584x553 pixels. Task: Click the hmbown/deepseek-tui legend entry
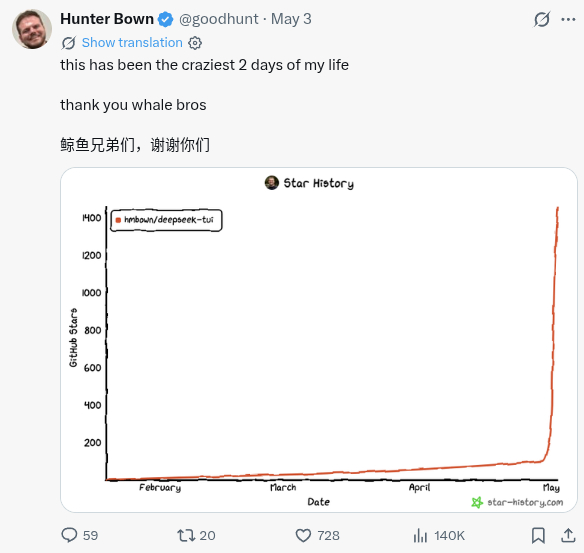(x=166, y=220)
